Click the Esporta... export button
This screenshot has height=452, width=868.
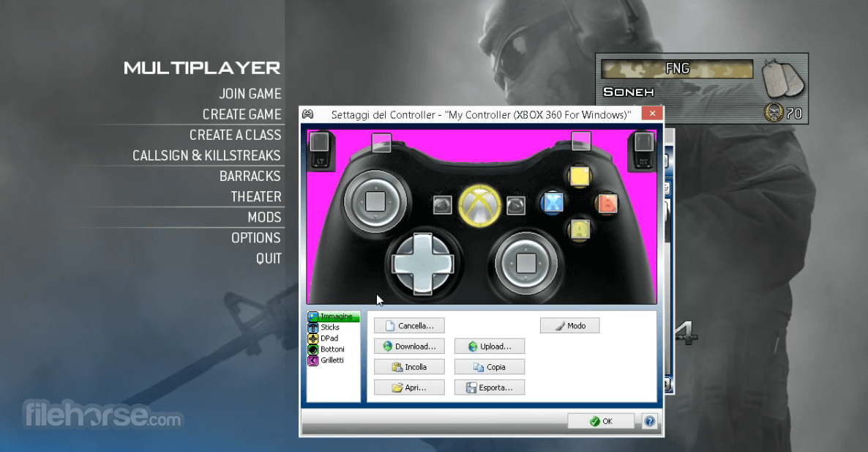coord(490,388)
